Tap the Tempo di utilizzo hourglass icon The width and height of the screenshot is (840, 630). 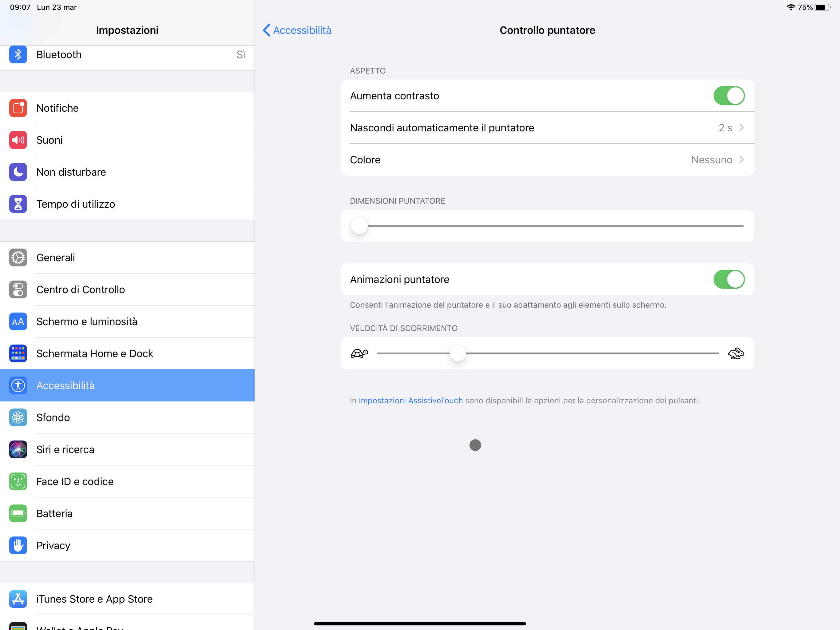[18, 204]
